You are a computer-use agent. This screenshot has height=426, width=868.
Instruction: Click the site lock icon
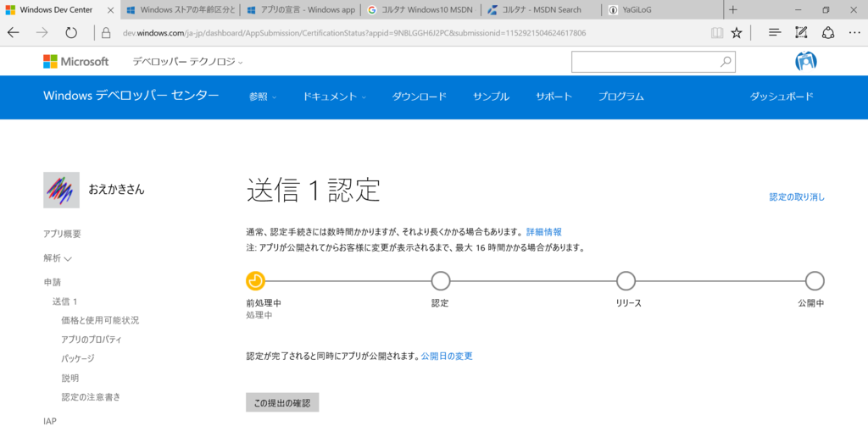tap(106, 33)
